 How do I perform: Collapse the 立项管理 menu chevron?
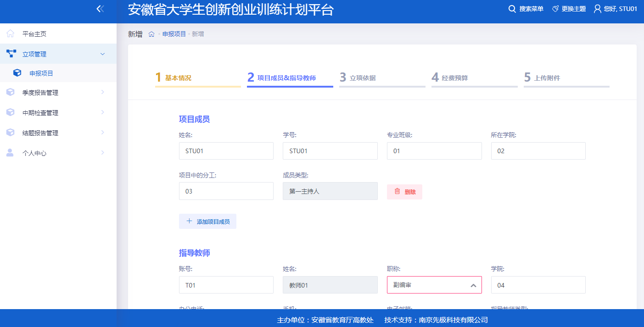pyautogui.click(x=102, y=54)
